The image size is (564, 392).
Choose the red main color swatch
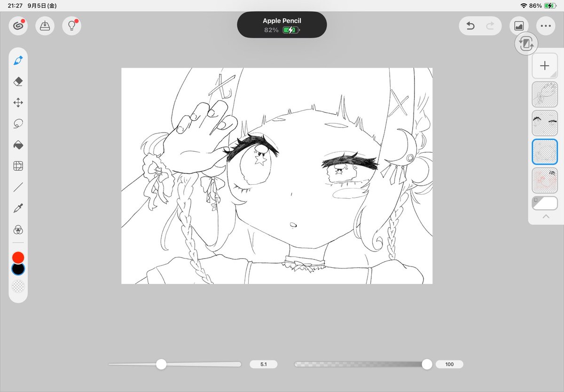[18, 257]
